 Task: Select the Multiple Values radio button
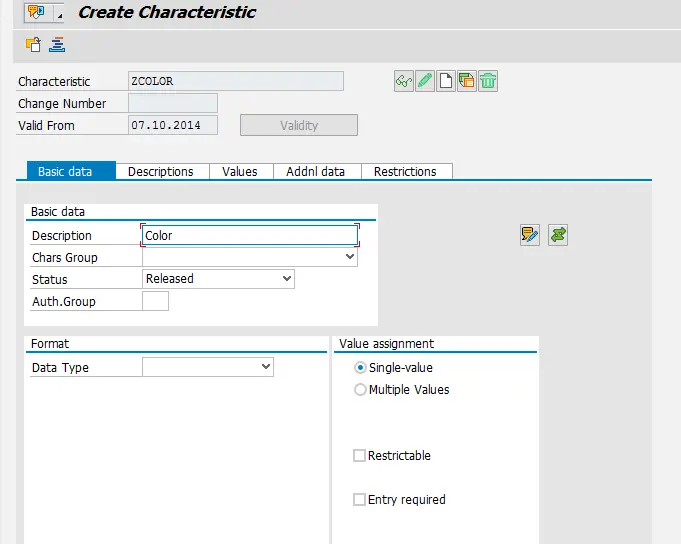[360, 389]
